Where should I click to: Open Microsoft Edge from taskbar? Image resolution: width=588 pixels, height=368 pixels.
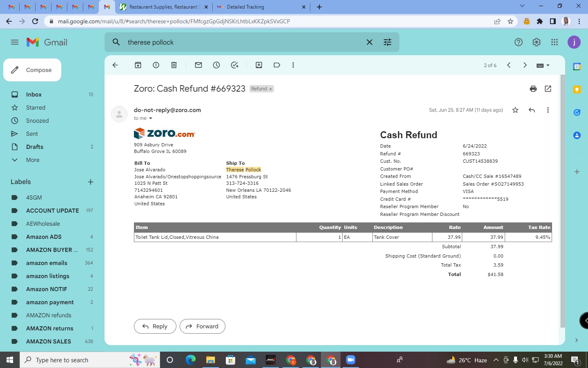coord(191,360)
